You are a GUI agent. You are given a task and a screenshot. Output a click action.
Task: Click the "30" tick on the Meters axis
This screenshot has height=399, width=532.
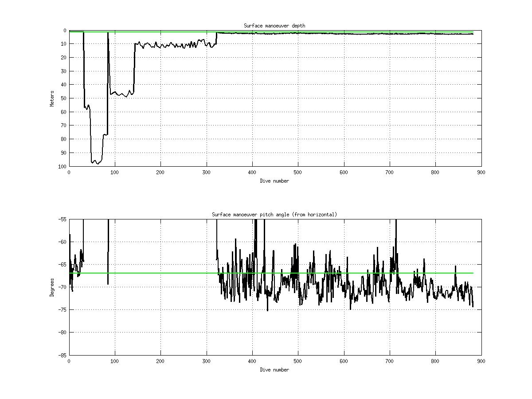(64, 71)
